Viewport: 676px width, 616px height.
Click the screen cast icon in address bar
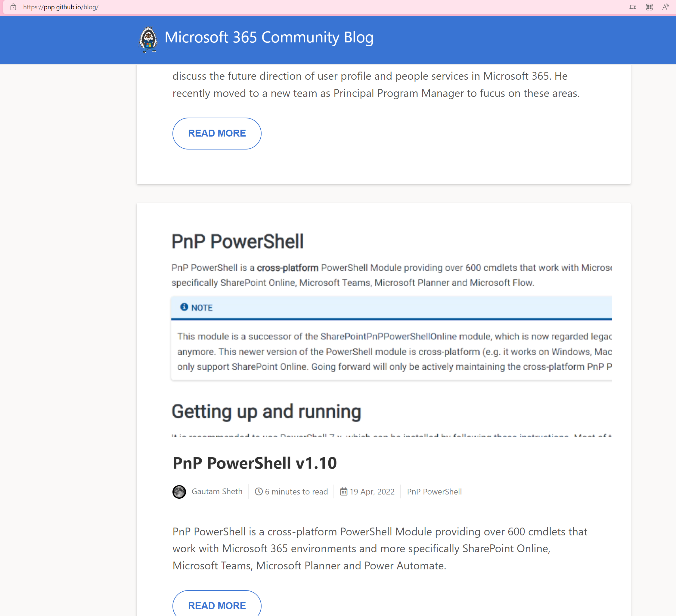tap(633, 7)
